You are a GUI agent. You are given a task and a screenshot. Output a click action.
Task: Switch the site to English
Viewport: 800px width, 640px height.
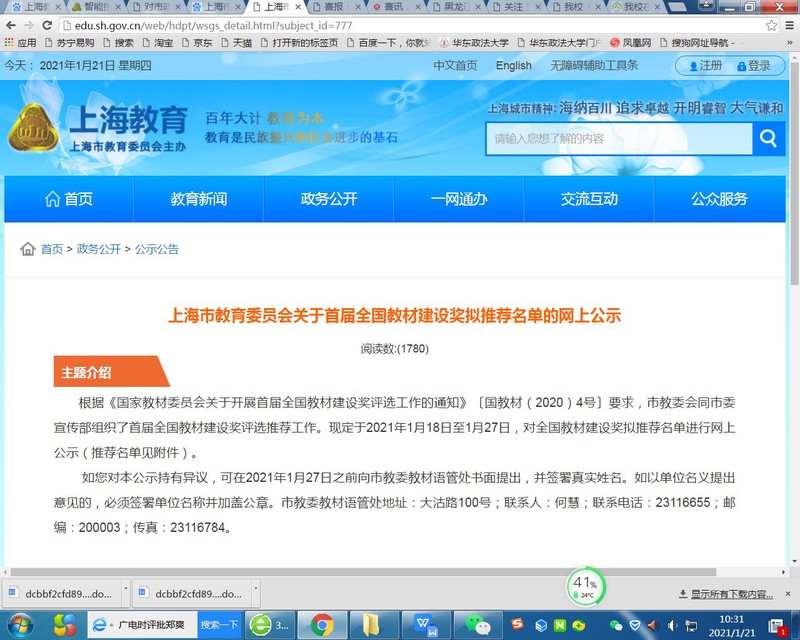click(513, 66)
